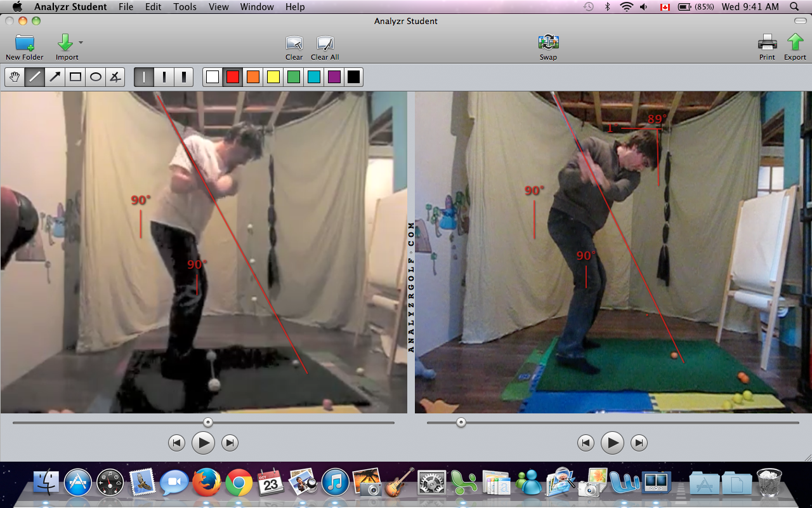Click the New Folder icon
The width and height of the screenshot is (812, 508).
(x=25, y=43)
